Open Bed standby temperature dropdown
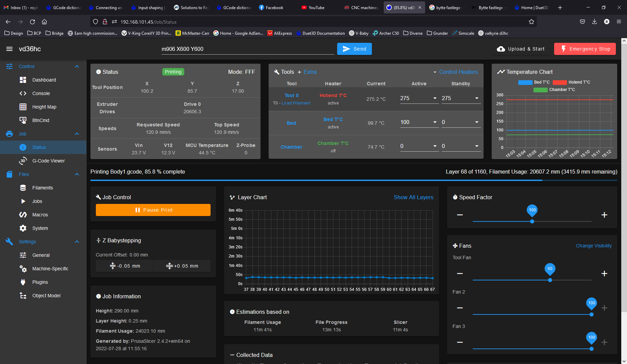Screen dimensions: 627x364 [x=477, y=122]
